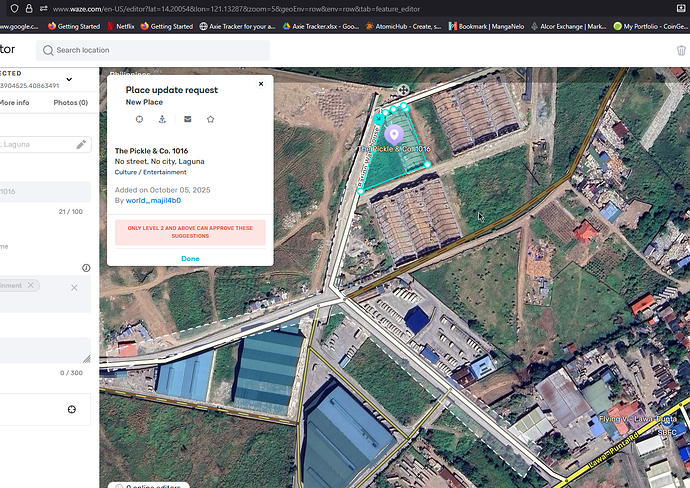Viewport: 690px width, 488px height.
Task: Click the crosshair locate icon in popup
Action: click(x=139, y=119)
